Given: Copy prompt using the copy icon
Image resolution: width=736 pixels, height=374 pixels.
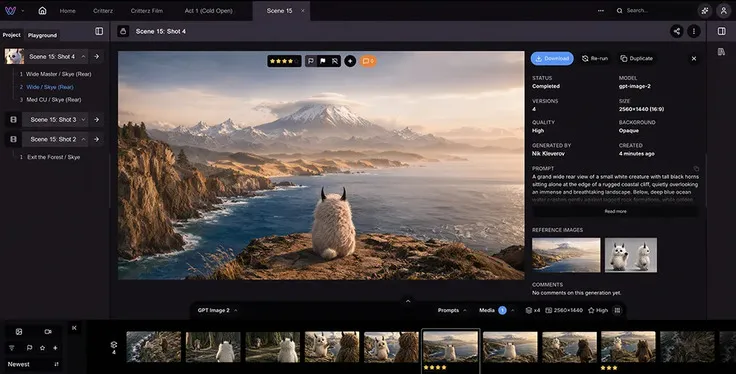Looking at the screenshot, I should coord(696,168).
